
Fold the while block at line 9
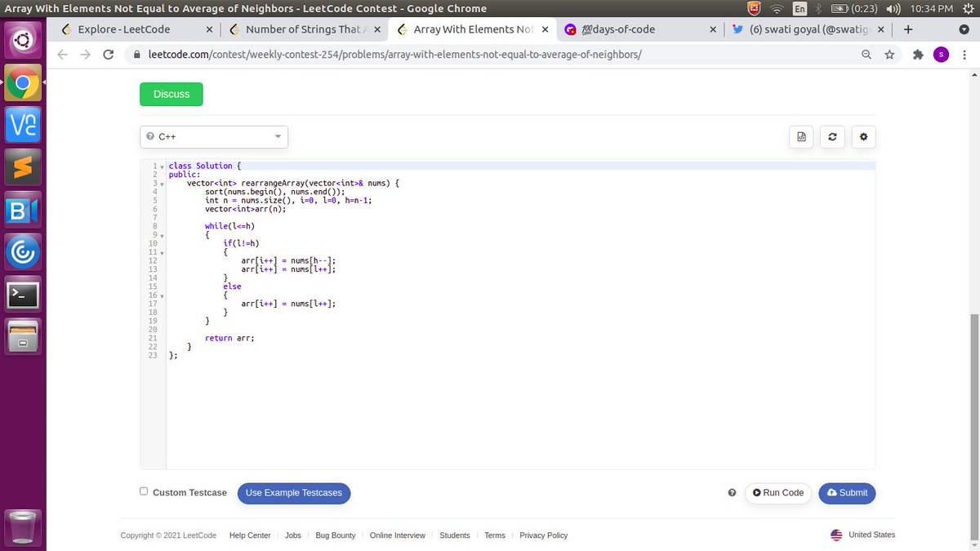pos(162,235)
